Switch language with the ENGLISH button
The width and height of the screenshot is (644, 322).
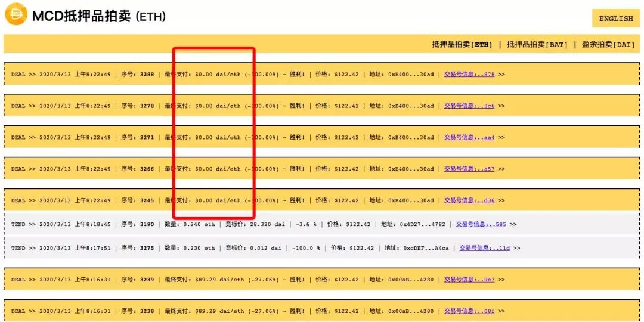point(615,18)
